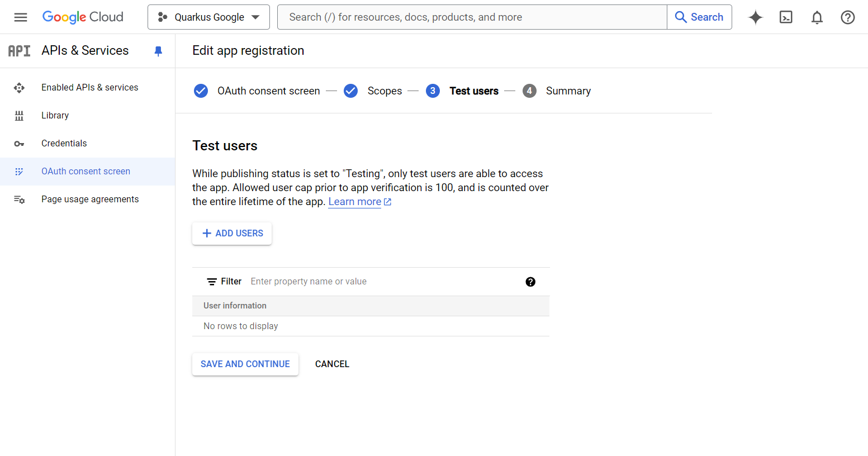This screenshot has width=868, height=456.
Task: Click the blue Search button
Action: click(699, 17)
